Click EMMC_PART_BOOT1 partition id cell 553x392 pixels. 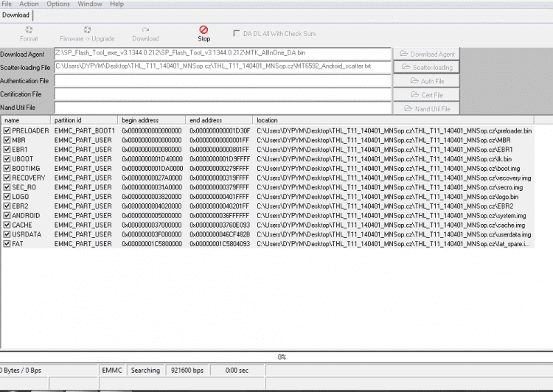(x=85, y=130)
